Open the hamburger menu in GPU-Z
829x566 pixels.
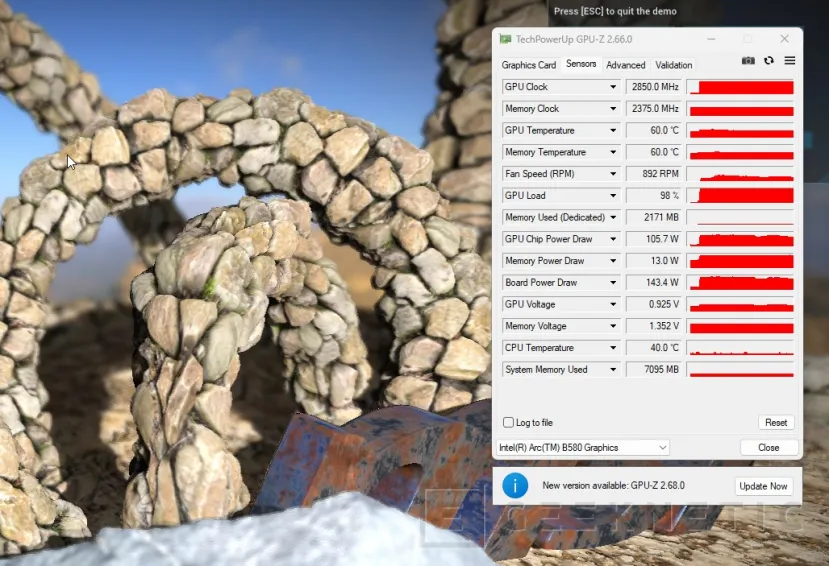790,61
